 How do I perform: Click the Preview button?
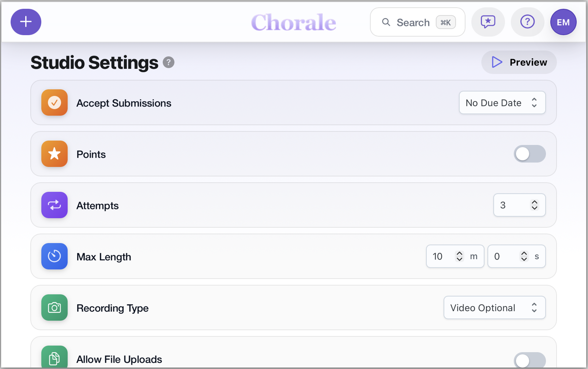(x=519, y=62)
